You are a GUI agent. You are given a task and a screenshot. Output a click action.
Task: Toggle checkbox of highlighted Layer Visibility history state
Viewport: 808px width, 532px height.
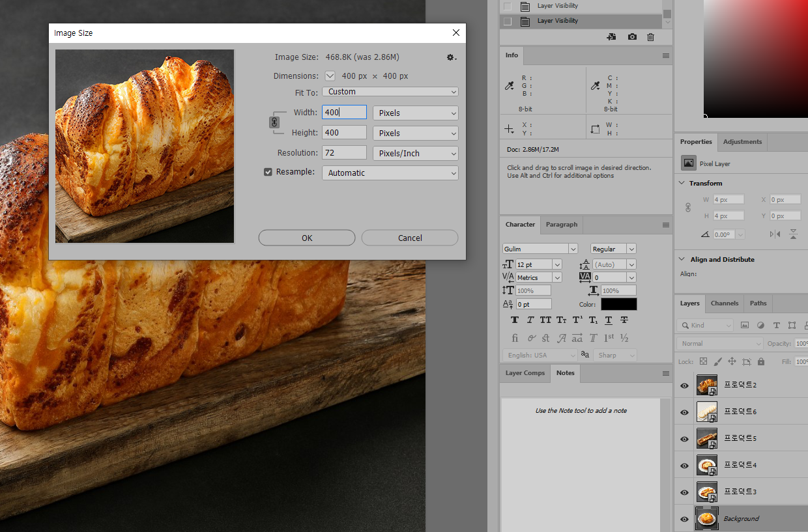tap(508, 21)
